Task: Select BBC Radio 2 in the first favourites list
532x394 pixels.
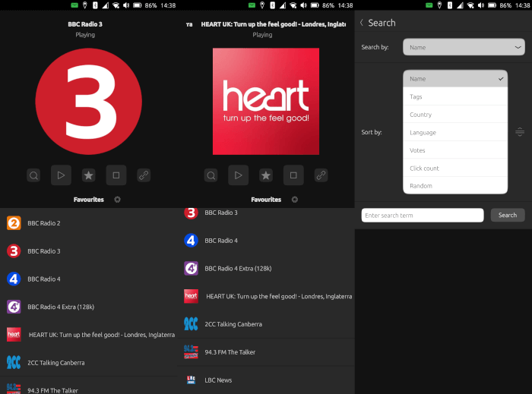Action: pos(89,223)
